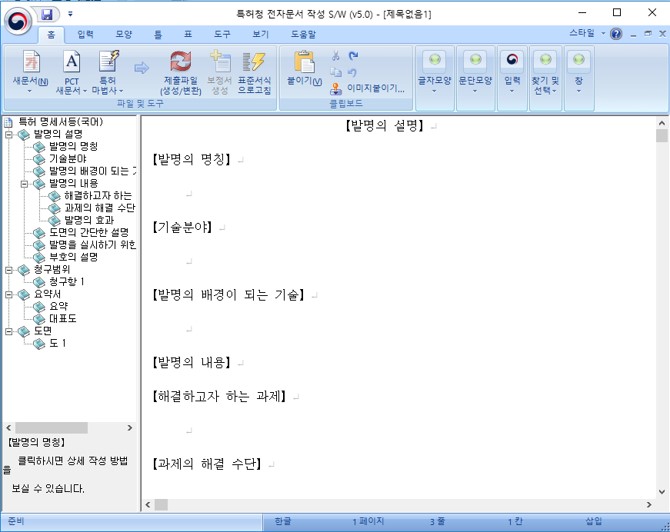Screen dimensions: 670x532
Task: Select 요약 in the tree
Action: [x=59, y=306]
